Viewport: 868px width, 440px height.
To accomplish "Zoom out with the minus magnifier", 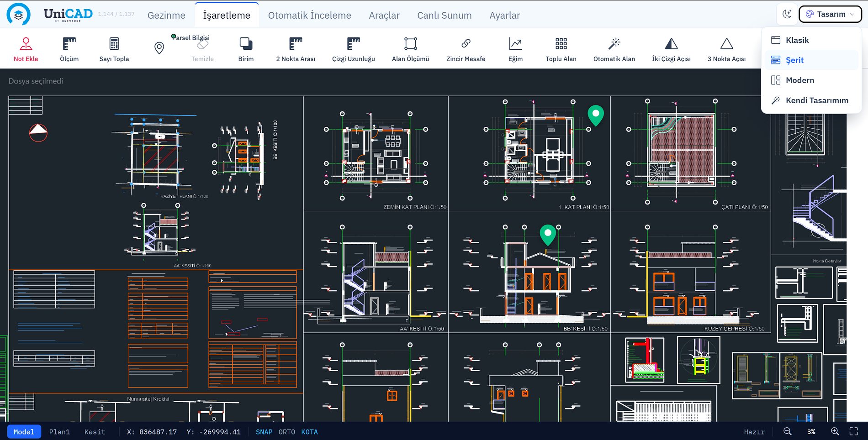I will [787, 431].
